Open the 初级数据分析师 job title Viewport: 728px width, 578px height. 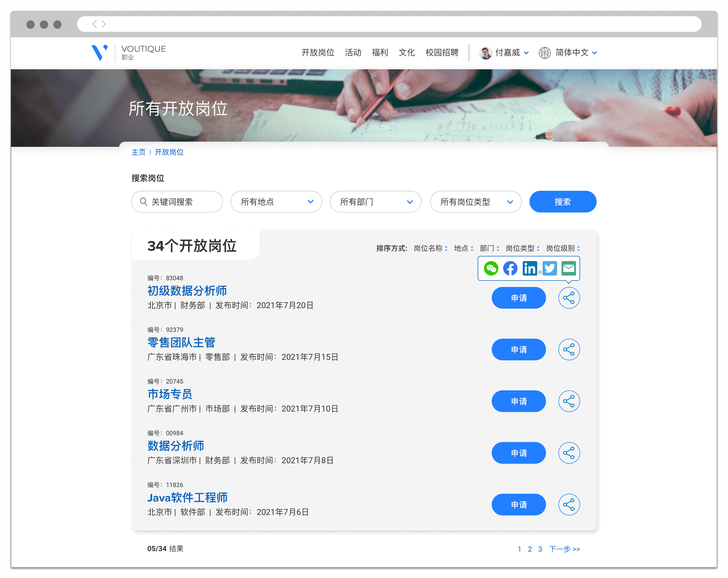(187, 291)
